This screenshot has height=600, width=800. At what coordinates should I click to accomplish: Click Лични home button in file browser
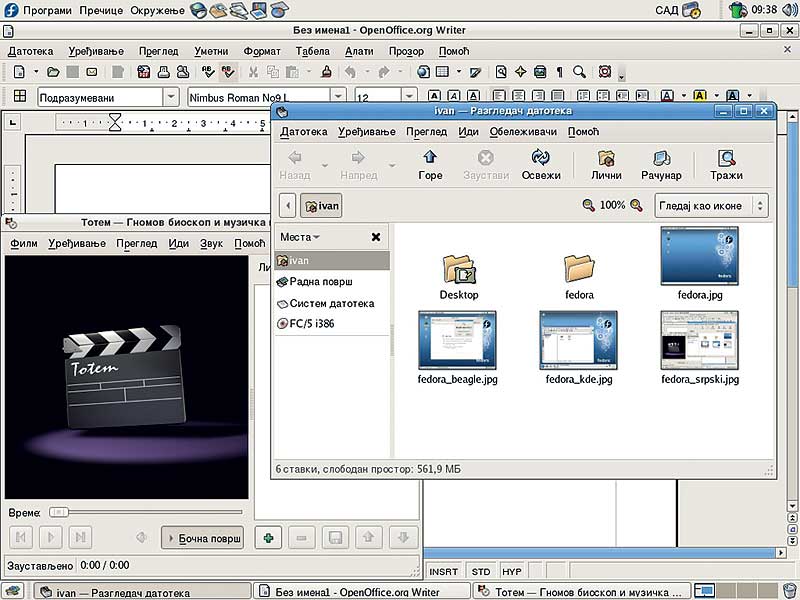tap(606, 165)
